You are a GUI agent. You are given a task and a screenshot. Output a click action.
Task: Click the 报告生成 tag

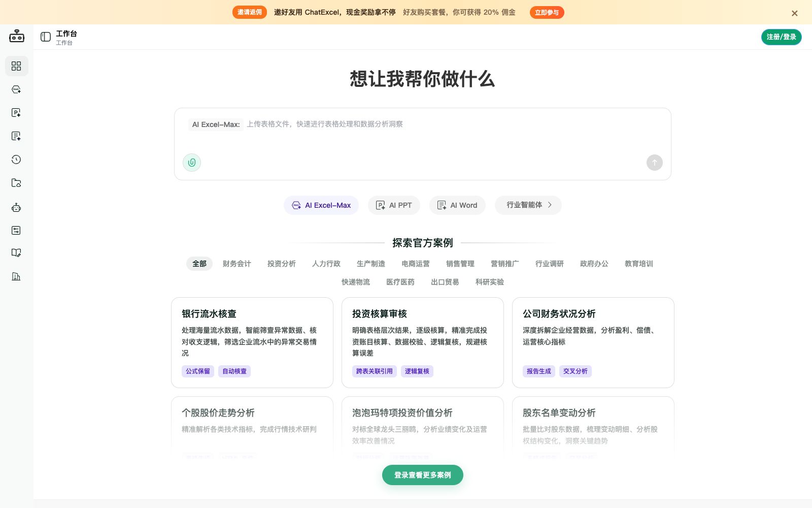[539, 371]
